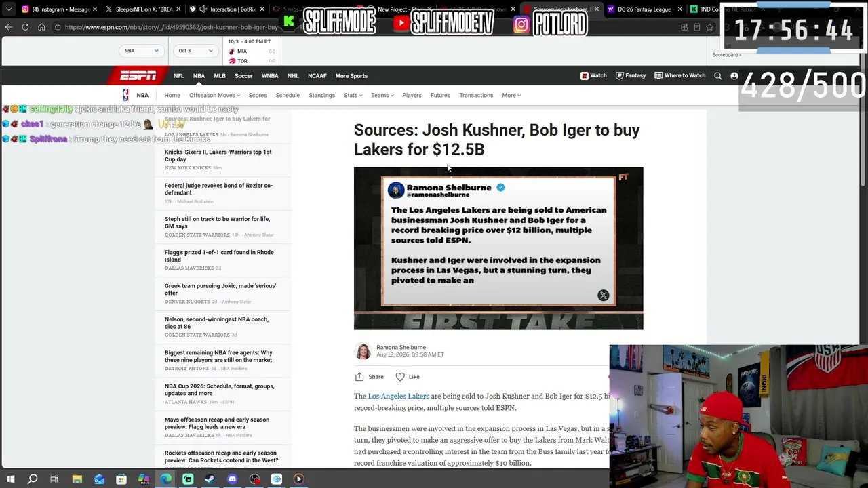The image size is (868, 488).
Task: Select NCAAF in the ESPN top nav
Action: [x=317, y=76]
